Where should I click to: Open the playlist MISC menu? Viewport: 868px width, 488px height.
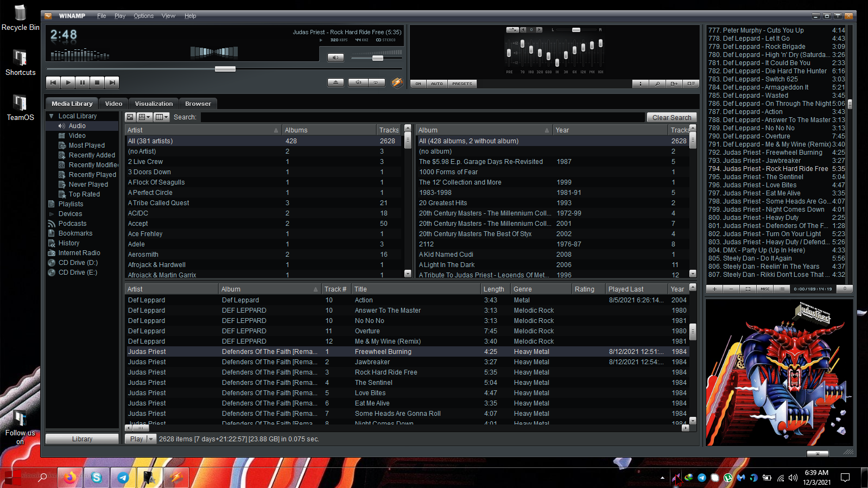pyautogui.click(x=765, y=289)
